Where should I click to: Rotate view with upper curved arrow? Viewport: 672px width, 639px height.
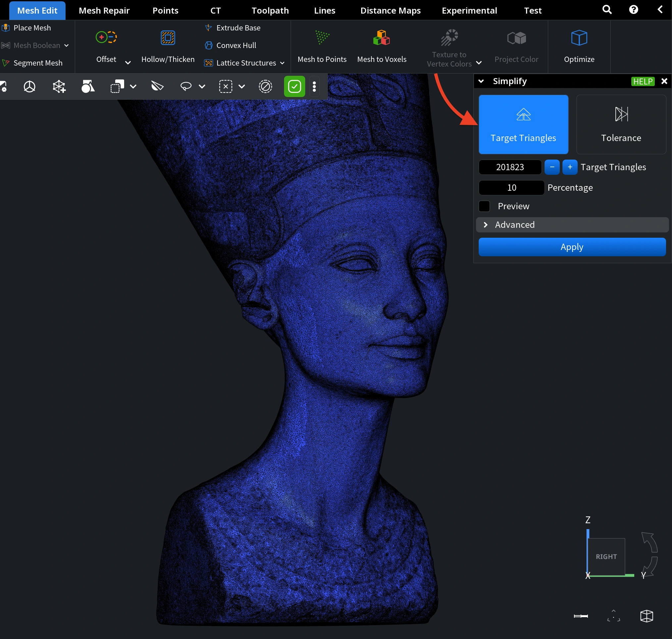649,542
